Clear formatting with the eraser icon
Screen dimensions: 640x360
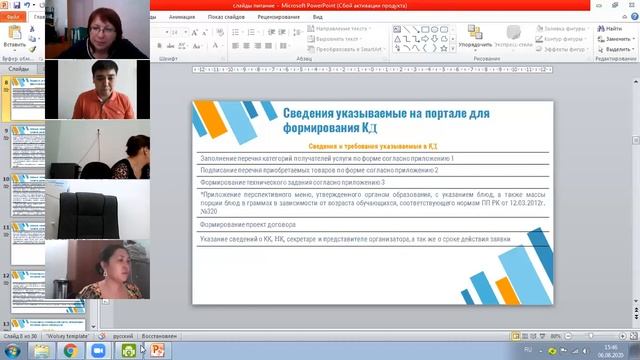(x=220, y=32)
